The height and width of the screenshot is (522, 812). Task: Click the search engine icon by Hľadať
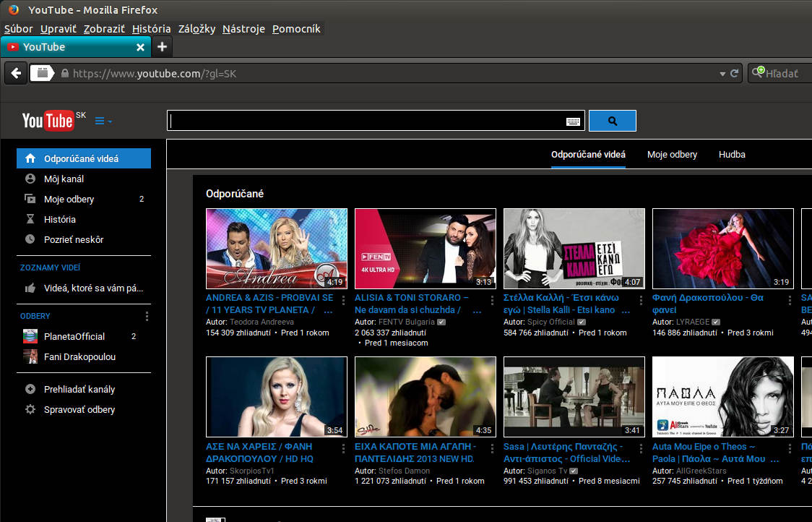(758, 72)
